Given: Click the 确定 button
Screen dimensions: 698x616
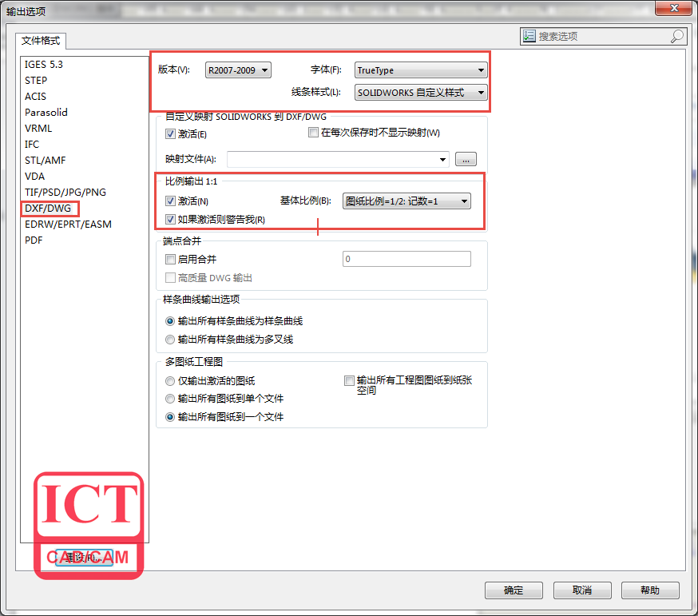Looking at the screenshot, I should coord(514,590).
